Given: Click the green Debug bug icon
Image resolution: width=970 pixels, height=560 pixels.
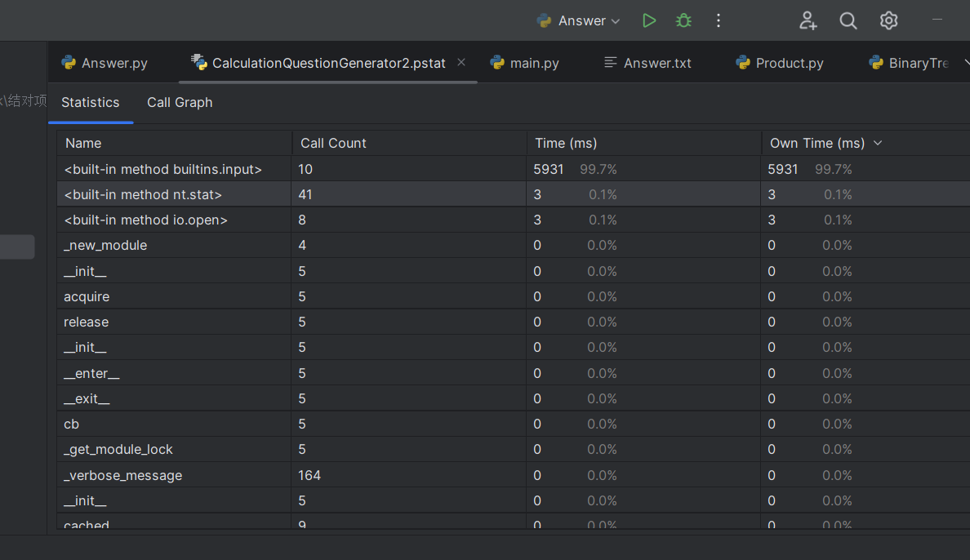Looking at the screenshot, I should (x=683, y=21).
